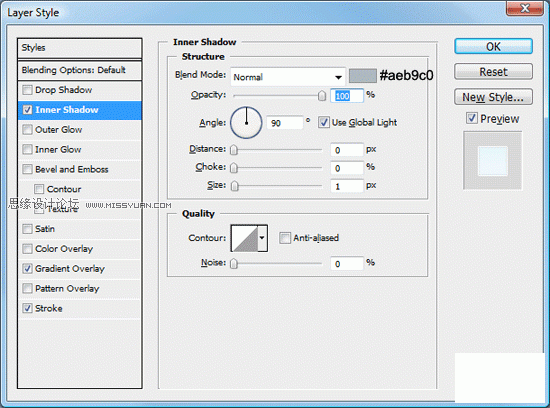
Task: Toggle the Preview checkbox
Action: coord(472,118)
